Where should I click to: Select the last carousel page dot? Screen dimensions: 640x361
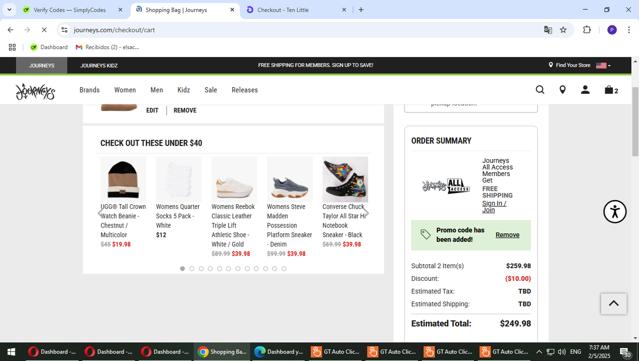[x=284, y=269]
